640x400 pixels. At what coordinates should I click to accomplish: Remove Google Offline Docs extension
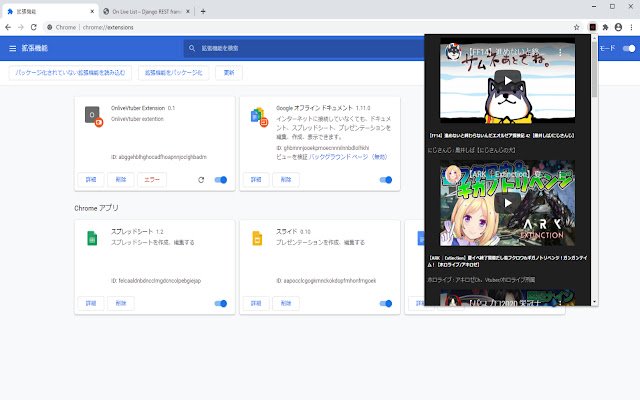click(286, 180)
